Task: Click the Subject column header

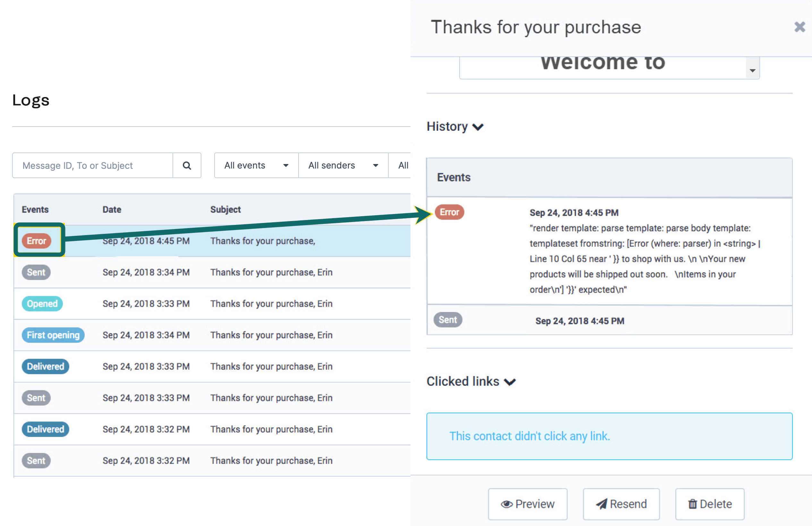Action: click(225, 209)
